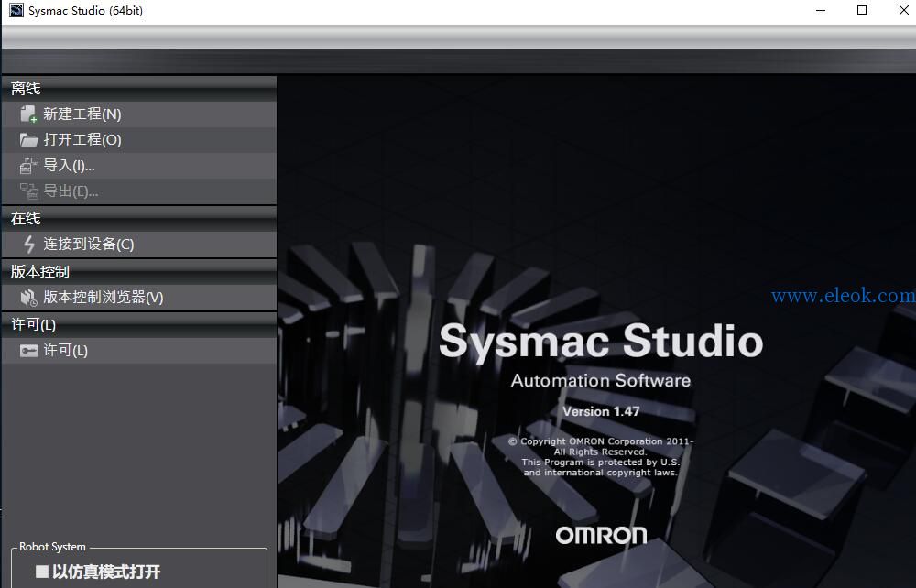Choose 连接到设备(C) connect to device
Image resolution: width=916 pixels, height=588 pixels.
139,244
